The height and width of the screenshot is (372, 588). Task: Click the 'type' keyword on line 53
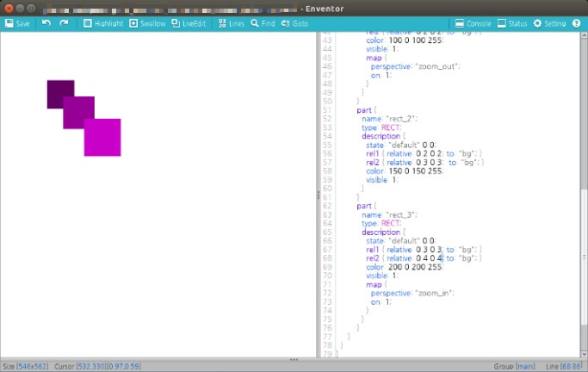coord(369,127)
